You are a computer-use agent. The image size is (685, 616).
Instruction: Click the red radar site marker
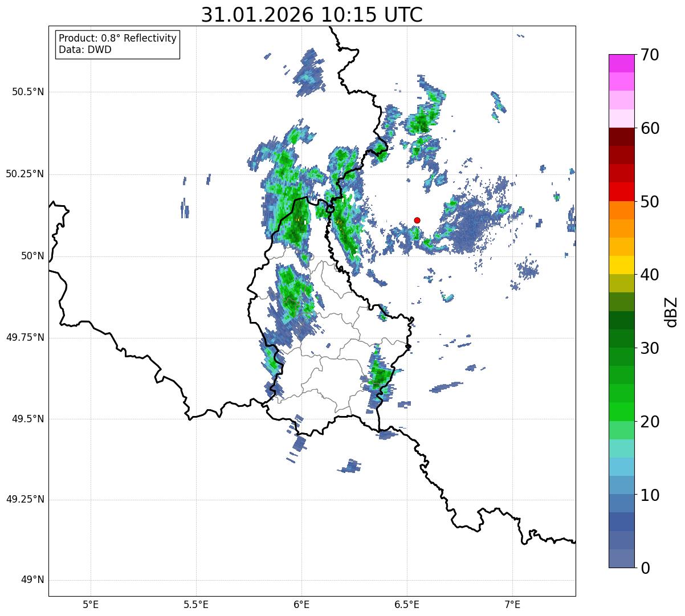coord(417,220)
